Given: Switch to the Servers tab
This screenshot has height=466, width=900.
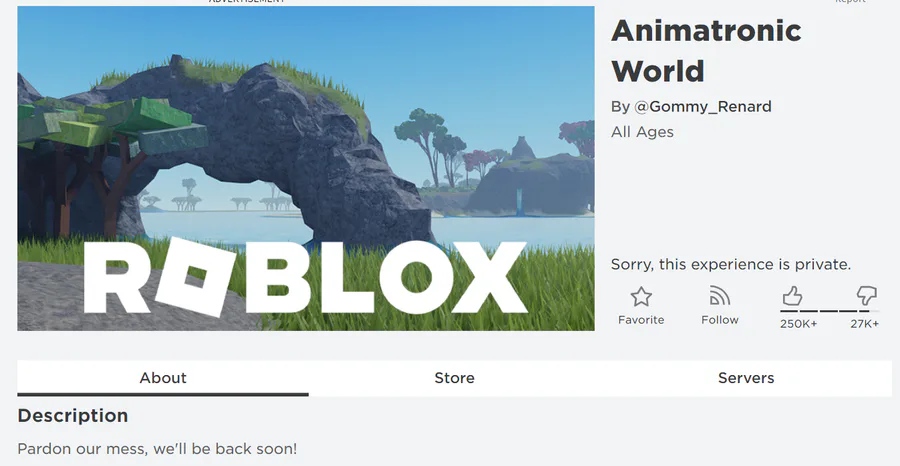Looking at the screenshot, I should (x=746, y=378).
